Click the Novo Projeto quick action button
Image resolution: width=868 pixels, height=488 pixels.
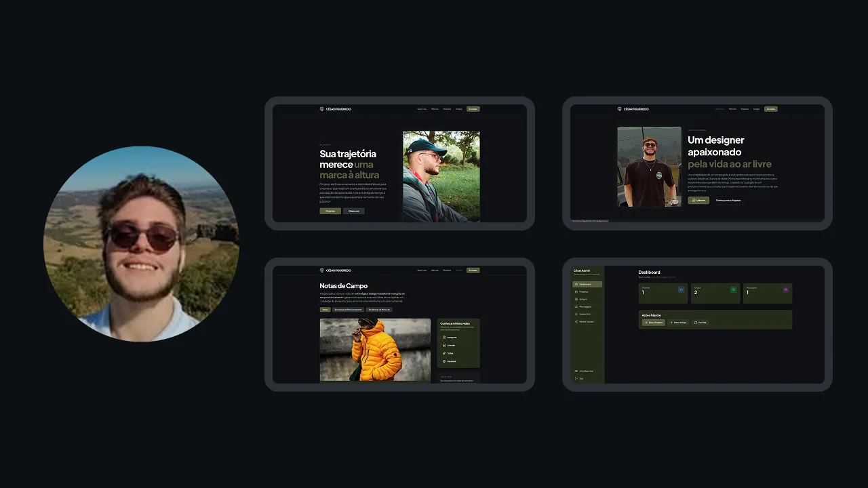pos(653,323)
